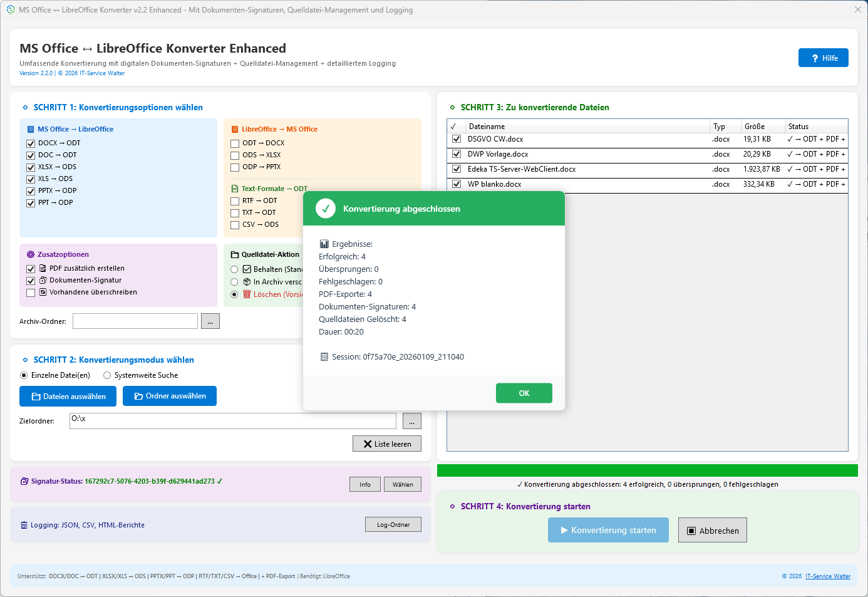This screenshot has height=597, width=868.
Task: Click the results chart icon beside Ergebnisse
Action: tap(324, 244)
